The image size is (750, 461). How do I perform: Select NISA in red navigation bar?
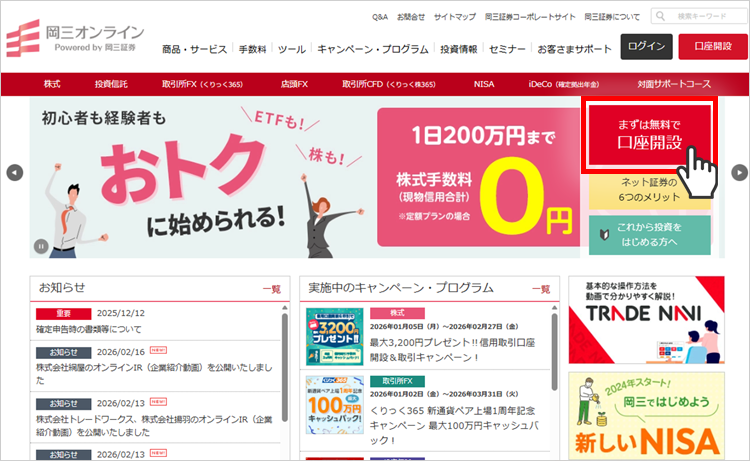tap(484, 84)
